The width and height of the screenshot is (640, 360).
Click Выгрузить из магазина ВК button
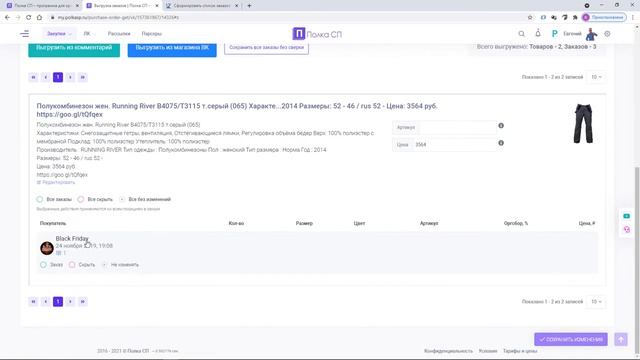pos(172,48)
